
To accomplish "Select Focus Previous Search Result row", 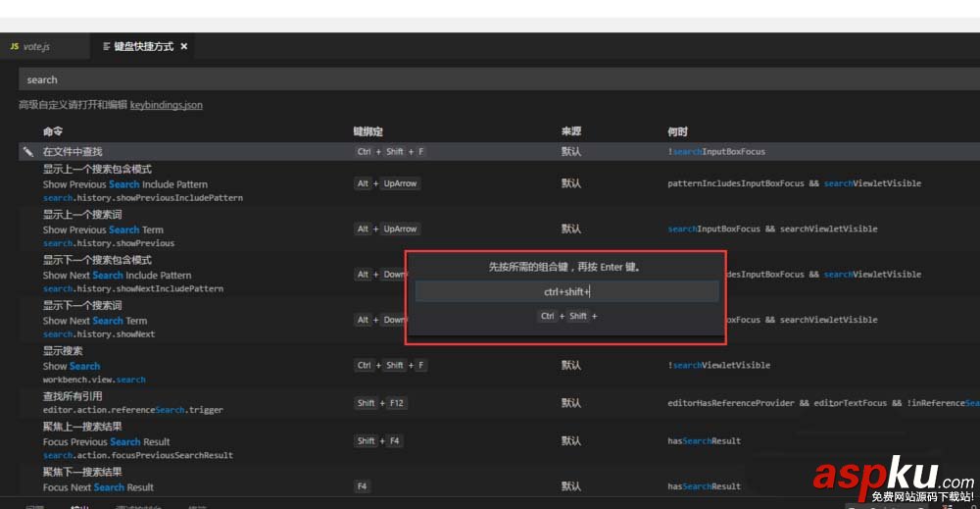I will [499, 441].
